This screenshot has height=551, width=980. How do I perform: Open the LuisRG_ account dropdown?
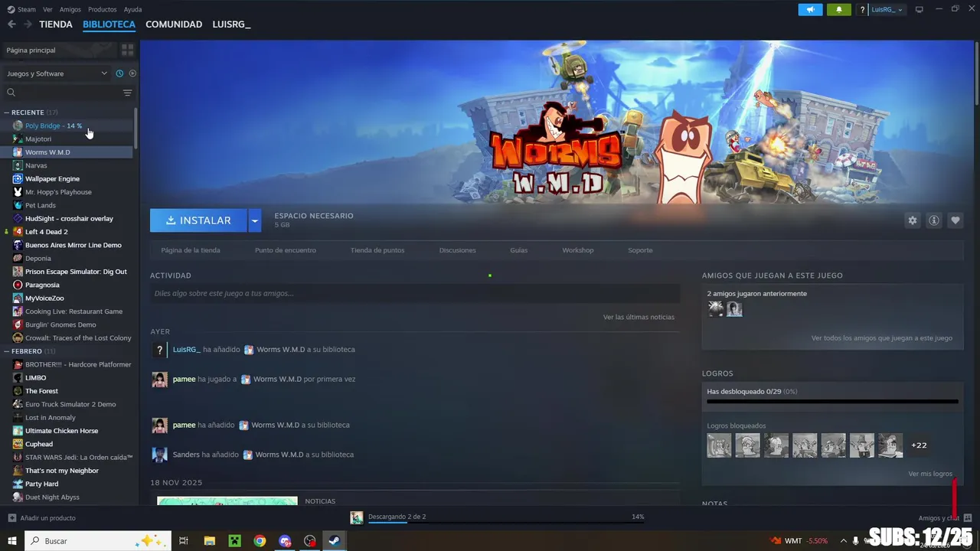887,9
